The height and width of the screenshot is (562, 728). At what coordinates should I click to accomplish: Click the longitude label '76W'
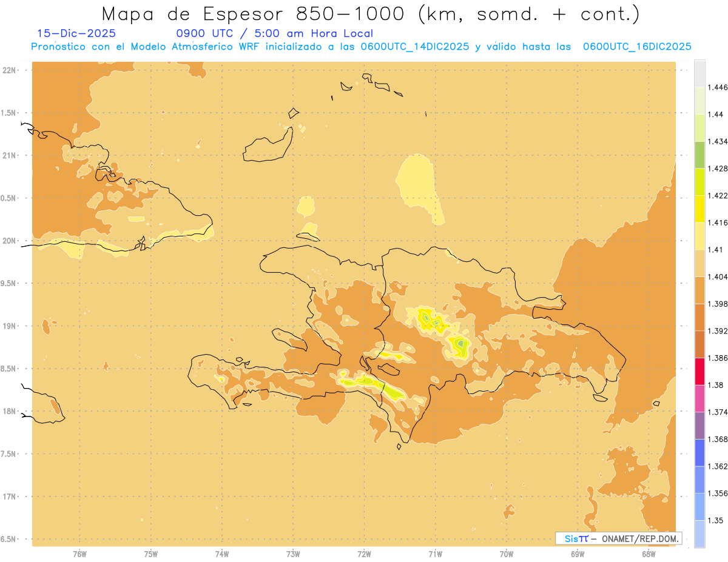point(79,554)
